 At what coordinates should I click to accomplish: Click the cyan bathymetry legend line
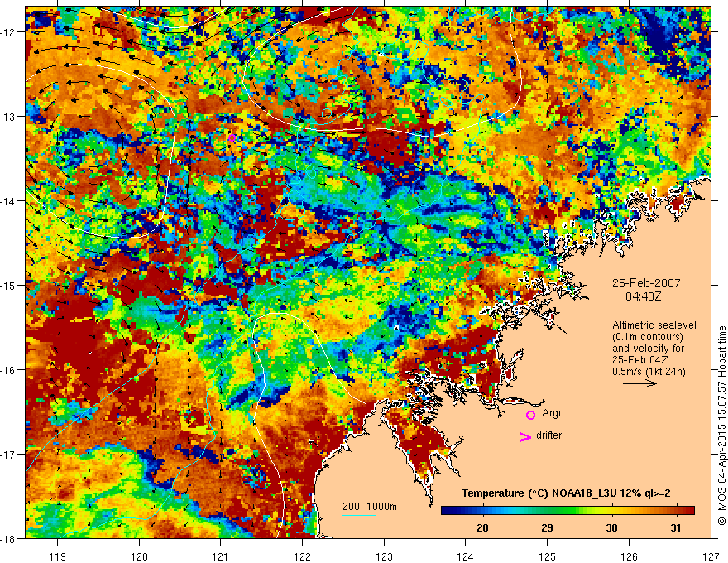358,515
